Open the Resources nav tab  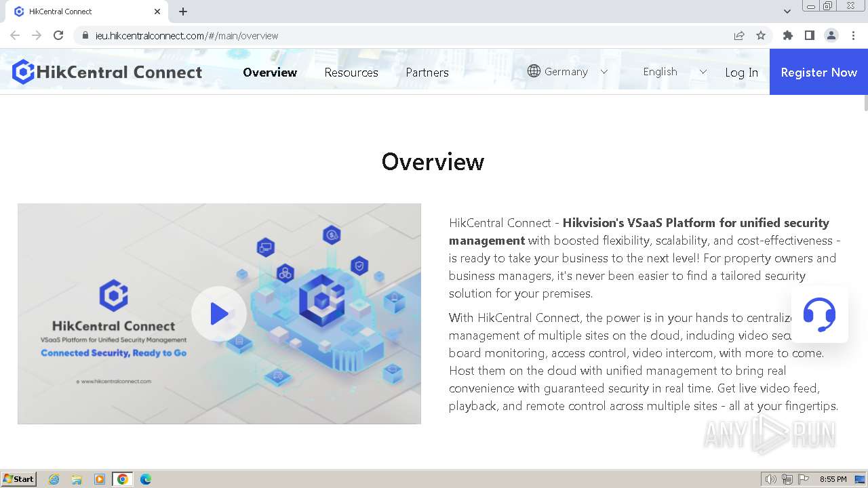pos(351,73)
